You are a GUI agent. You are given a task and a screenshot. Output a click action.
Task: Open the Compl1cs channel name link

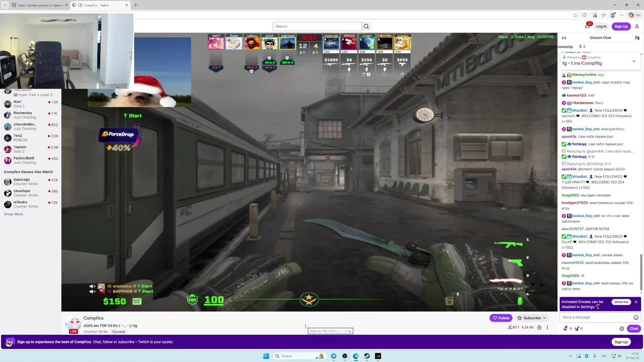[94, 318]
